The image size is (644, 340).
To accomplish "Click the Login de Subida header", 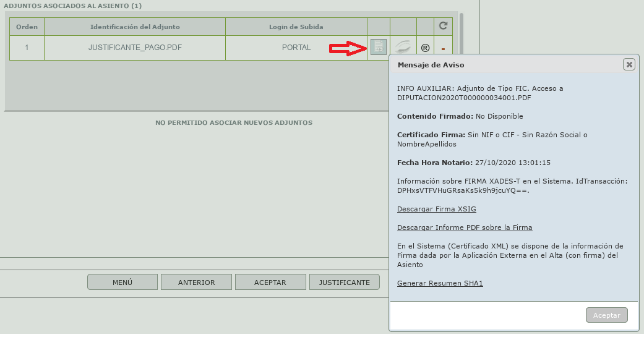I will point(296,27).
